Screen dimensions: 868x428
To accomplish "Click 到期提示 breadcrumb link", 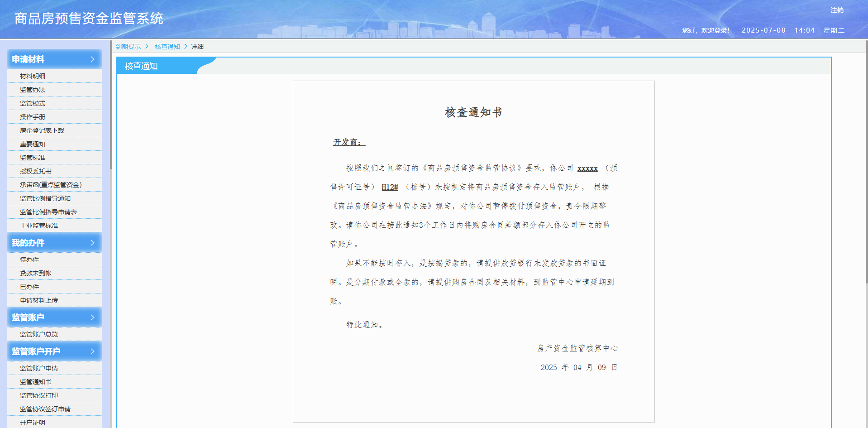I will coord(128,47).
